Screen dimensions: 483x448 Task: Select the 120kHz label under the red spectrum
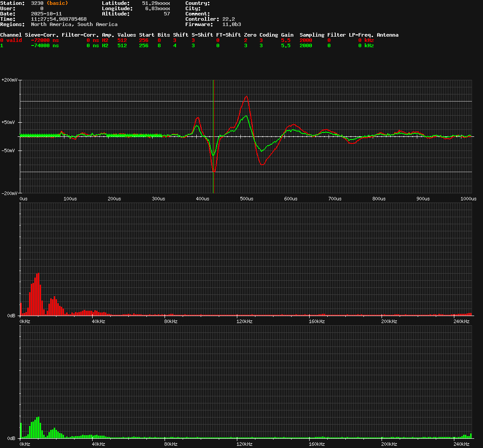click(x=243, y=321)
